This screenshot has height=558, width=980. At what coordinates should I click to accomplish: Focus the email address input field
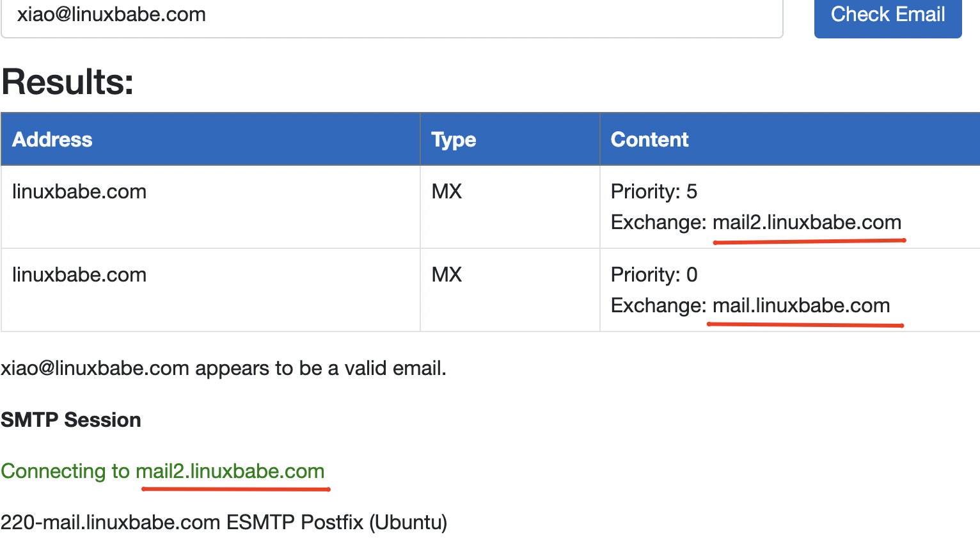point(391,15)
